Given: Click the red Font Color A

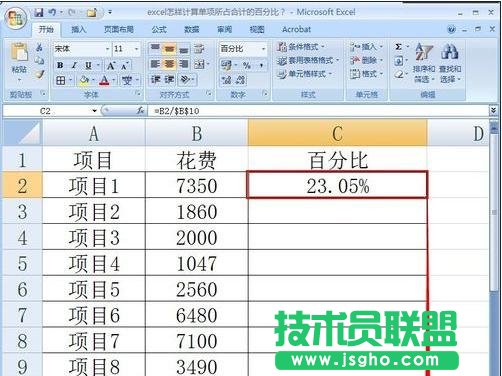Looking at the screenshot, I should 105,80.
